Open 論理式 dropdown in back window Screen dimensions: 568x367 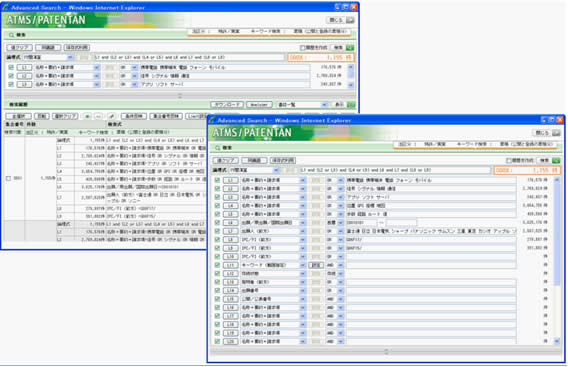coord(70,57)
